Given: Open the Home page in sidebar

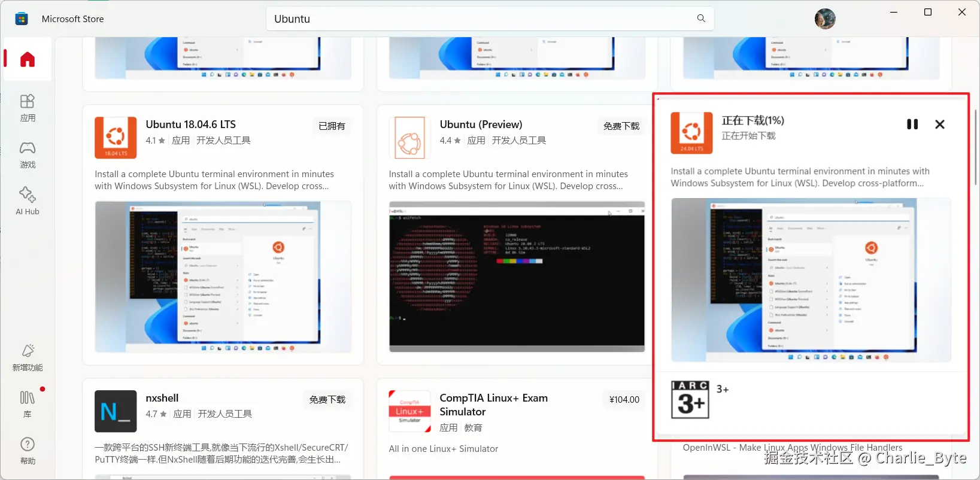Looking at the screenshot, I should (28, 59).
